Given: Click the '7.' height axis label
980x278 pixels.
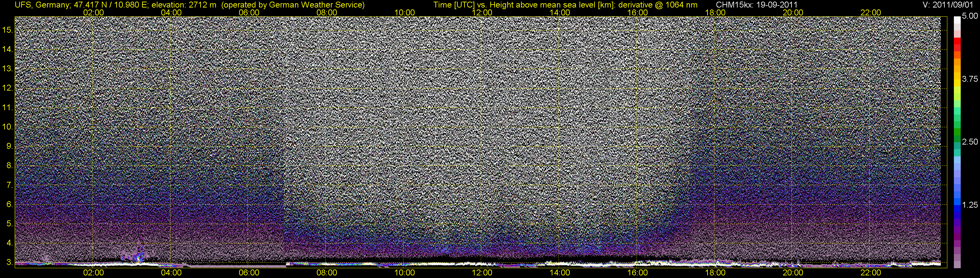Looking at the screenshot, I should click(9, 185).
